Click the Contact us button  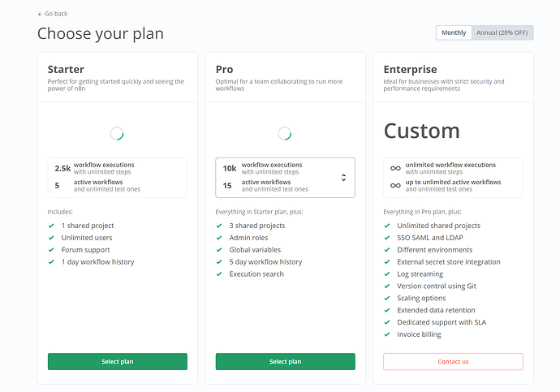click(x=453, y=362)
